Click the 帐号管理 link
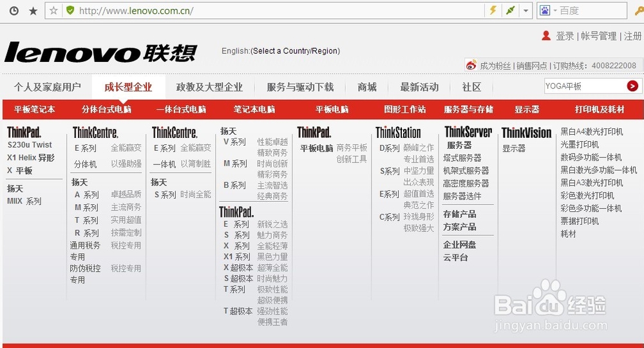Image resolution: width=644 pixels, height=348 pixels. [598, 36]
